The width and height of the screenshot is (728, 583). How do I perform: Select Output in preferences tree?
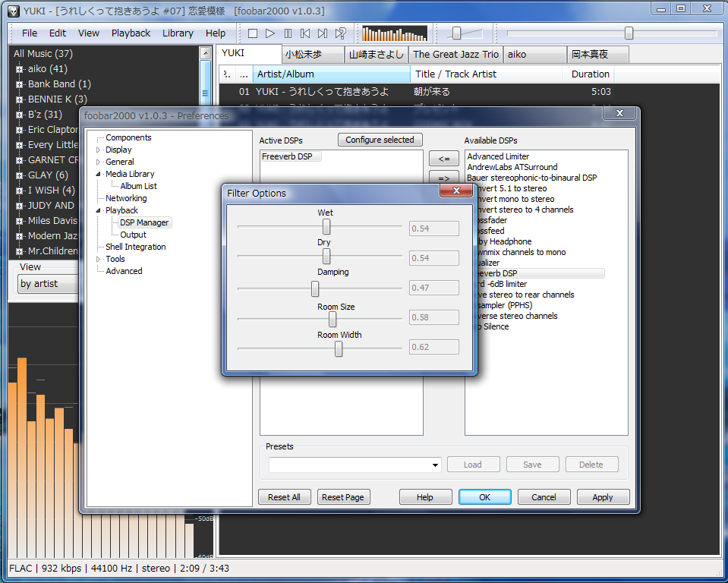tap(134, 235)
